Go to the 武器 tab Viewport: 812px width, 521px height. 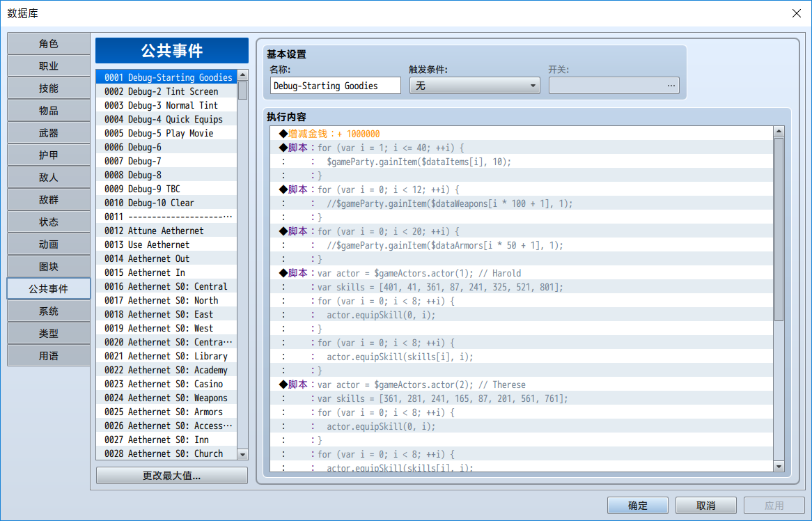[49, 133]
